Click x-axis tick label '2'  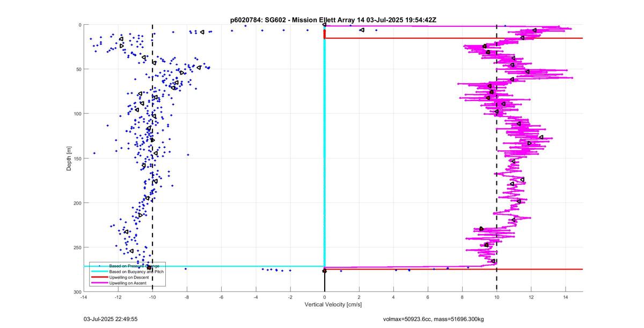click(x=359, y=296)
